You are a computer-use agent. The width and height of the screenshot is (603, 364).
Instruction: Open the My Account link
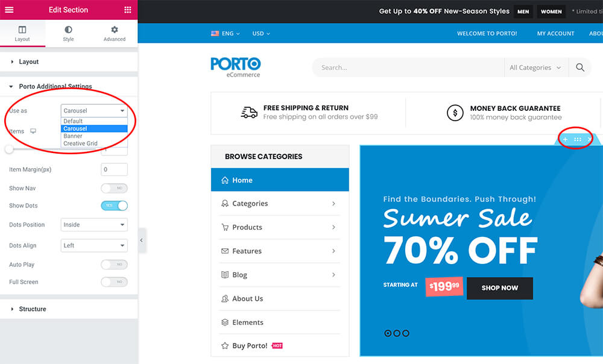coord(555,34)
